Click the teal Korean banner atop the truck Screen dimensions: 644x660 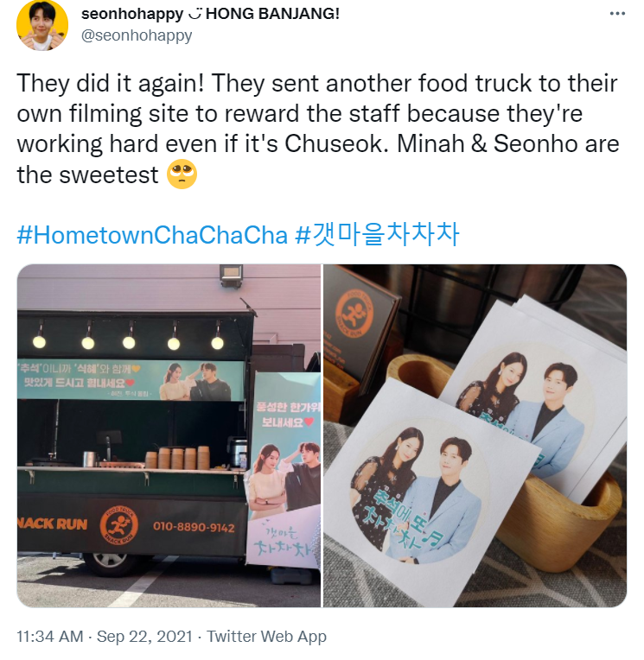tap(131, 380)
